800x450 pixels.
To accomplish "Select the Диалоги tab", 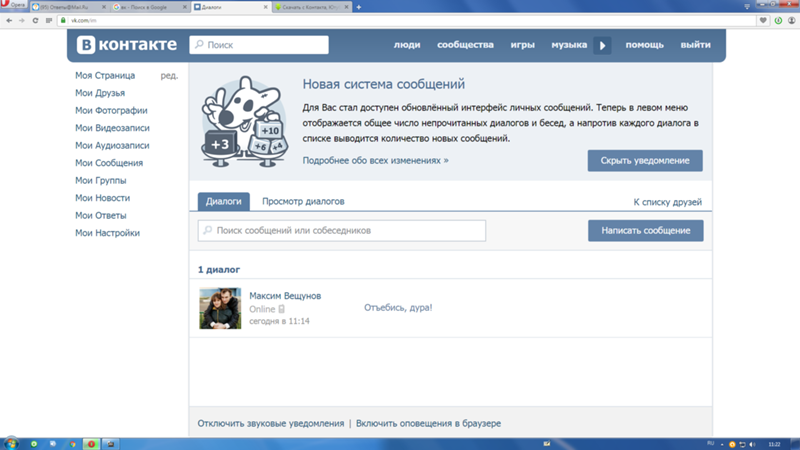I will [x=223, y=202].
